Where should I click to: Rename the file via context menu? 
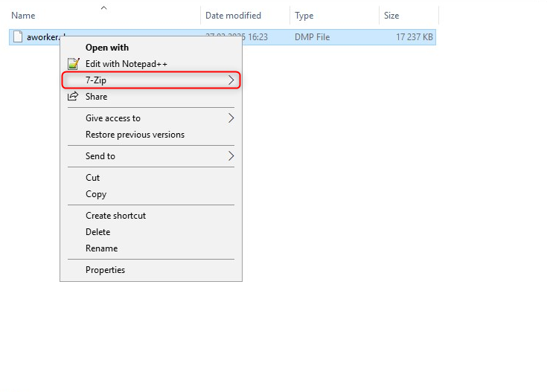pos(101,248)
